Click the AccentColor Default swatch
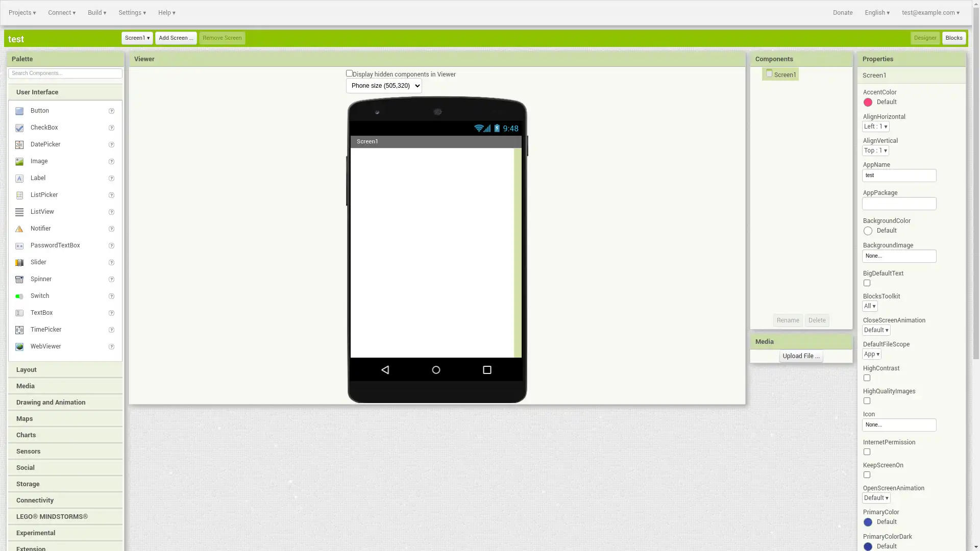 868,102
